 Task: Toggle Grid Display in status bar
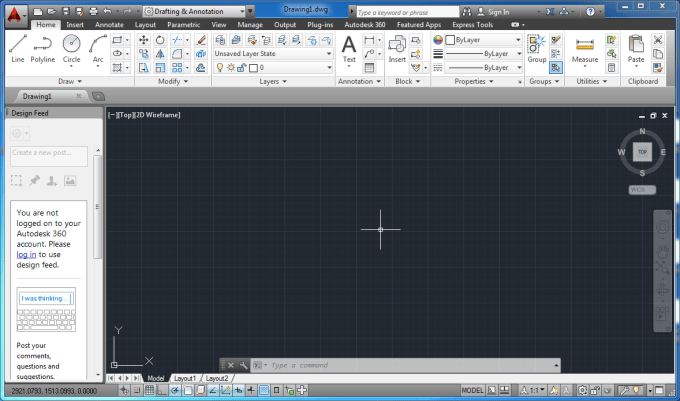pos(150,391)
